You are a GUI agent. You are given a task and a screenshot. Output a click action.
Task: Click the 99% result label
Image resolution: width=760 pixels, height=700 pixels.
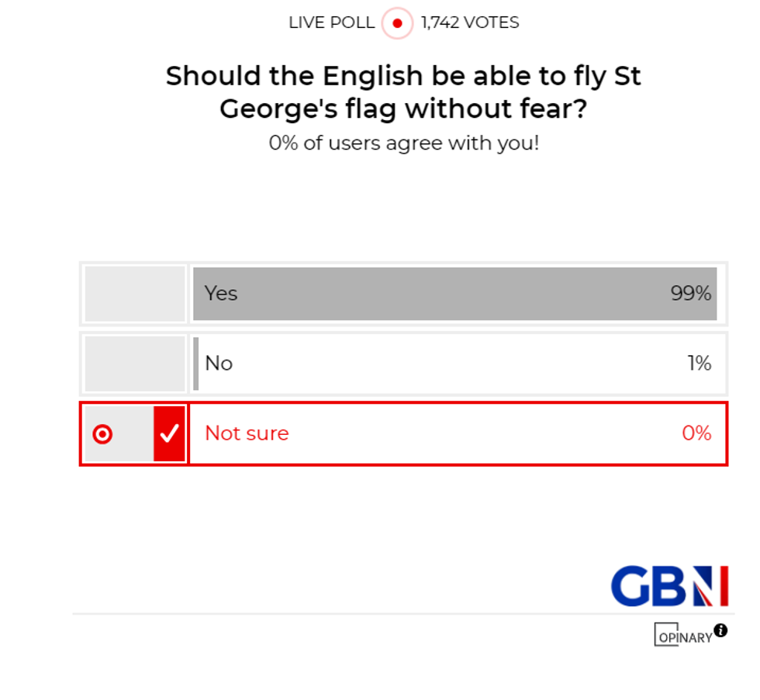click(691, 293)
